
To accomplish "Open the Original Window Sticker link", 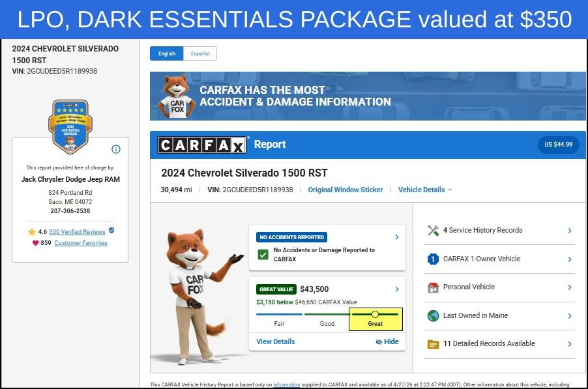I will 345,190.
